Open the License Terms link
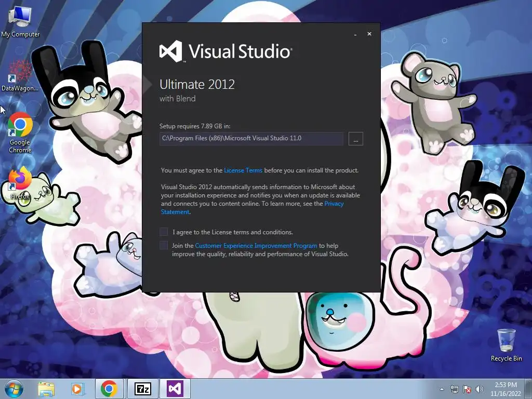Screen dimensions: 532x399 (x=243, y=170)
